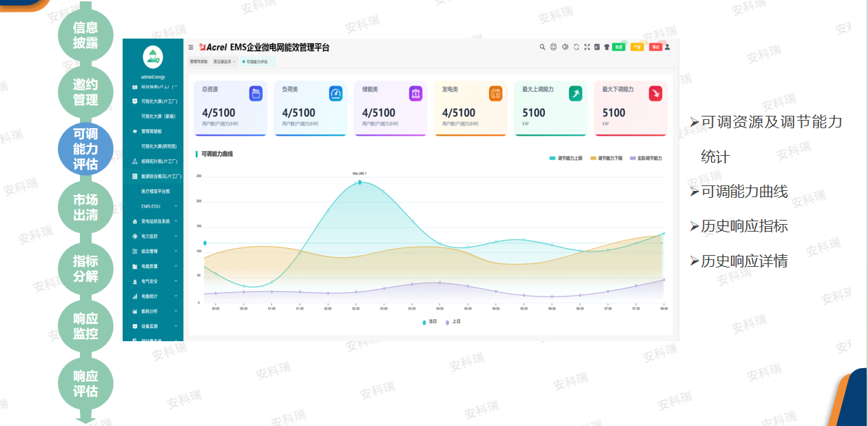The image size is (868, 426).
Task: Open the search magnifier icon
Action: (x=542, y=47)
